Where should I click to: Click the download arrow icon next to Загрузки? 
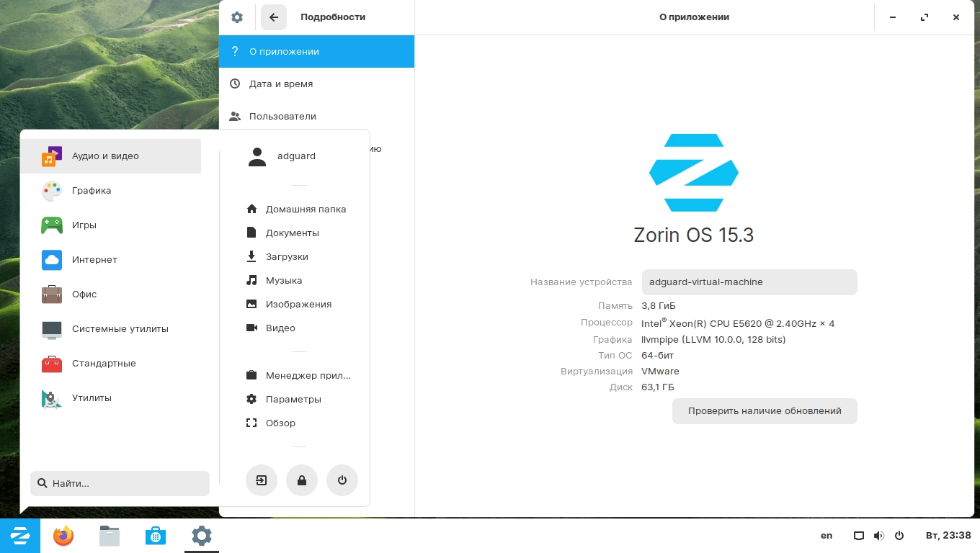[251, 256]
